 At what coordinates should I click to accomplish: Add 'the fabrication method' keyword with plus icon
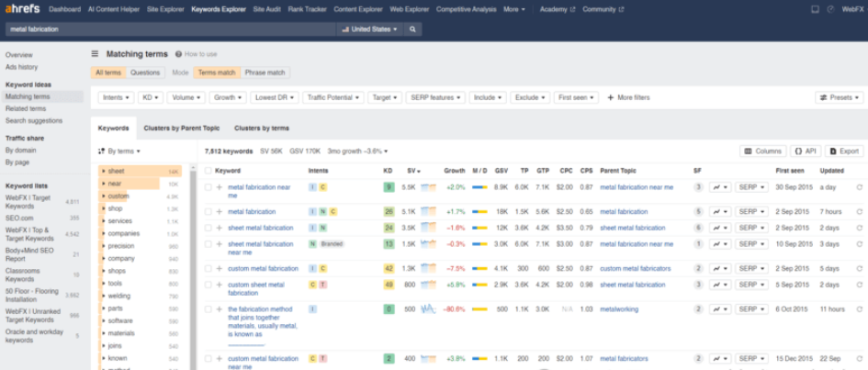pos(219,309)
